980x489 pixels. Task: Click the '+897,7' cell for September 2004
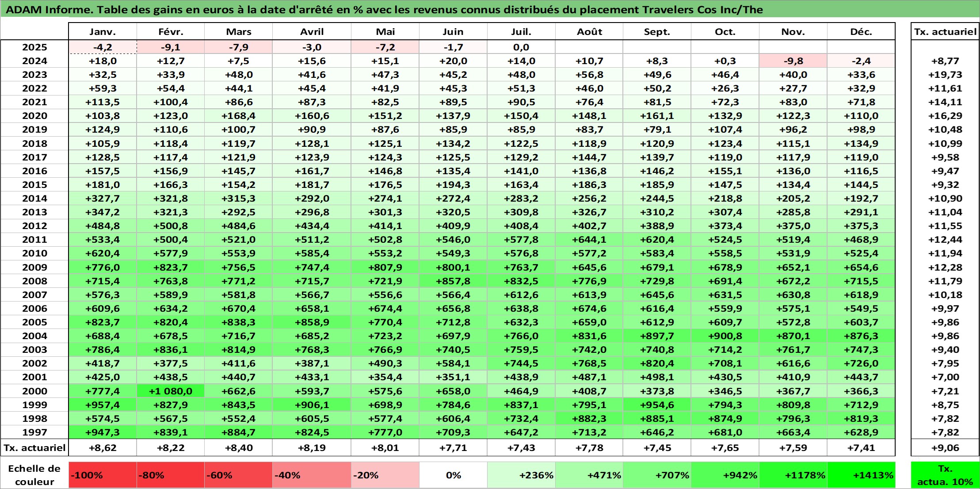(657, 336)
